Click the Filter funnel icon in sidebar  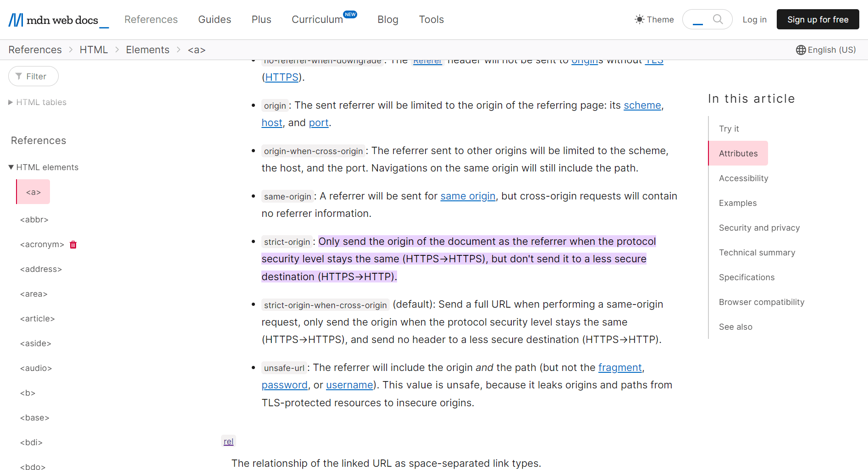(19, 76)
